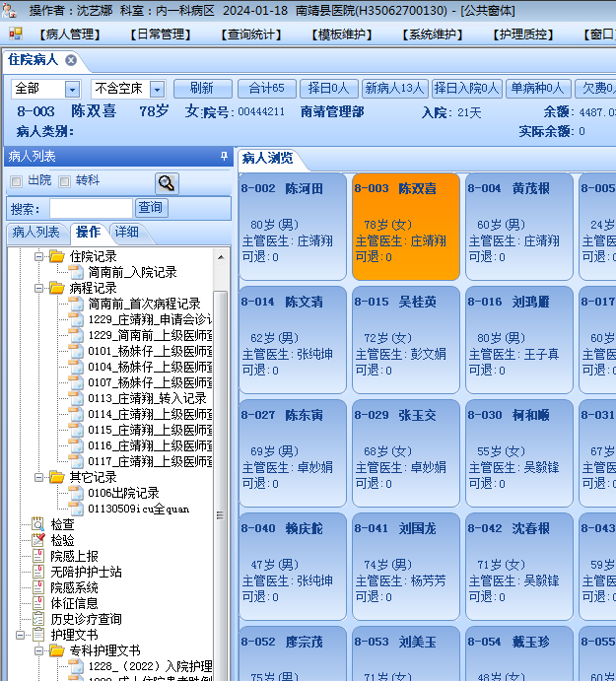Open 0101_杨妹仔_上级医师 record

(x=150, y=351)
